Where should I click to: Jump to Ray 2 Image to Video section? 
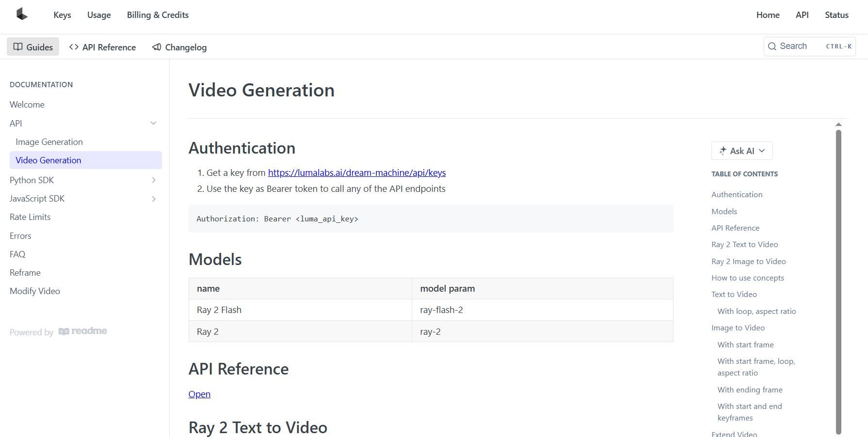click(x=748, y=262)
